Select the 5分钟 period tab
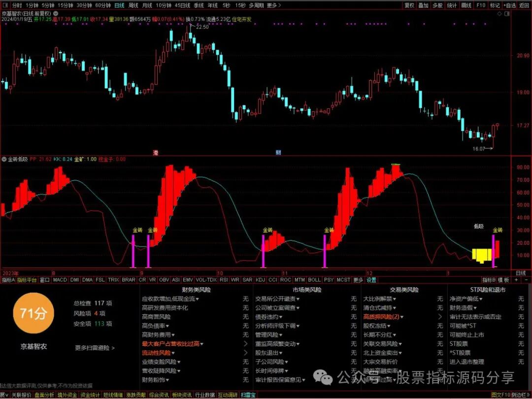This screenshot has height=399, width=532. (x=48, y=5)
